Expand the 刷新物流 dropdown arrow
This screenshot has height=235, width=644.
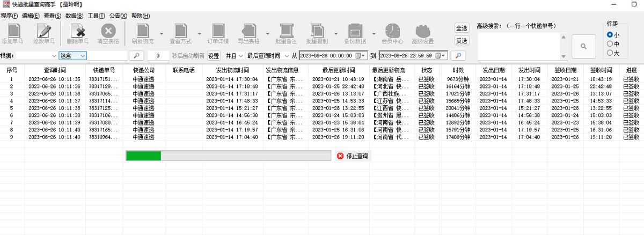(162, 34)
